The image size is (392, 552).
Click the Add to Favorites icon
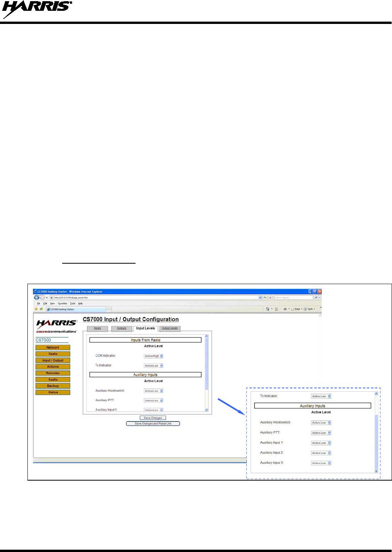41,309
